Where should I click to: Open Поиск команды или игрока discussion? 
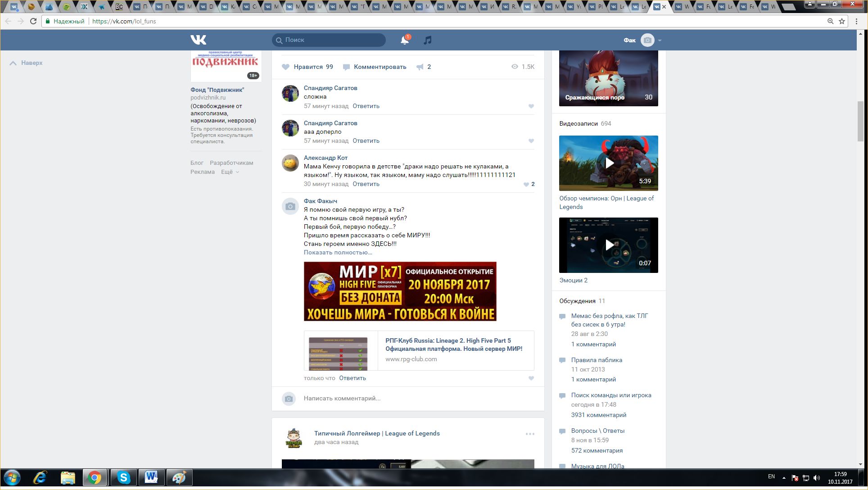611,395
